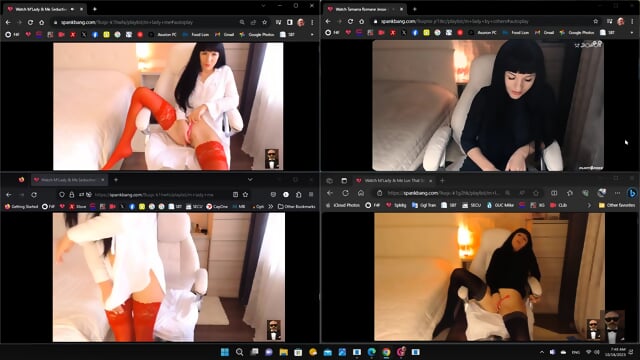This screenshot has width=640, height=360.
Task: Open home page in top-left Chrome window
Action: [x=42, y=22]
